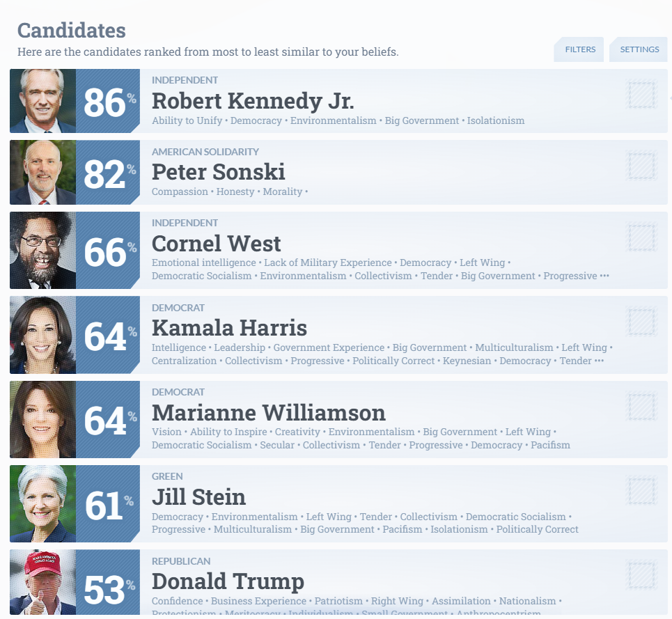Select the checkbox for Kamala Harris
Viewport: 672px width, 619px height.
tap(641, 321)
